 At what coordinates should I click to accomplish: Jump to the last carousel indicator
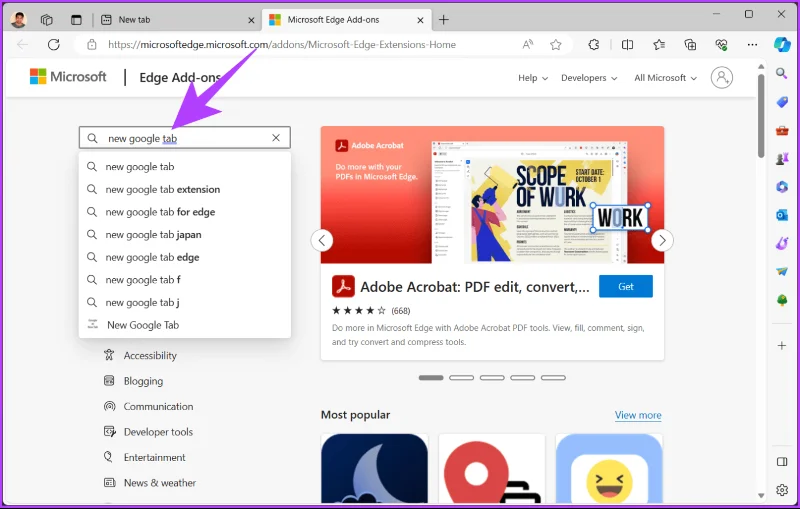click(x=553, y=378)
